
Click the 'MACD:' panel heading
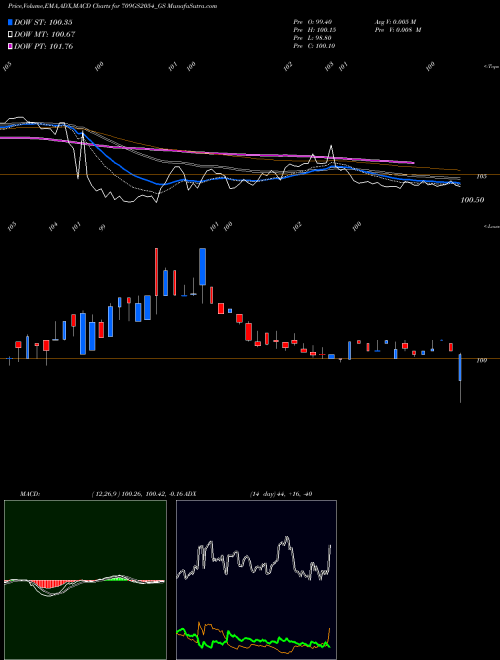[30, 494]
